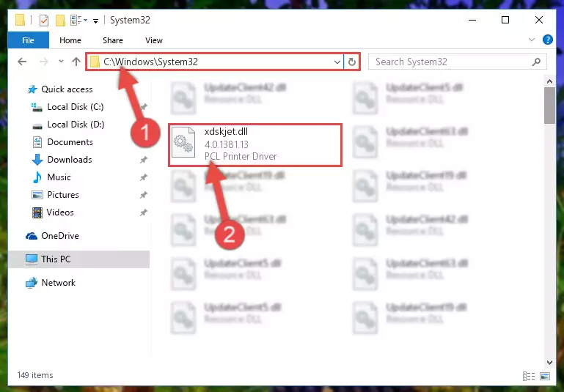Click the pin icon beside Downloads
The image size is (564, 392).
click(x=143, y=160)
